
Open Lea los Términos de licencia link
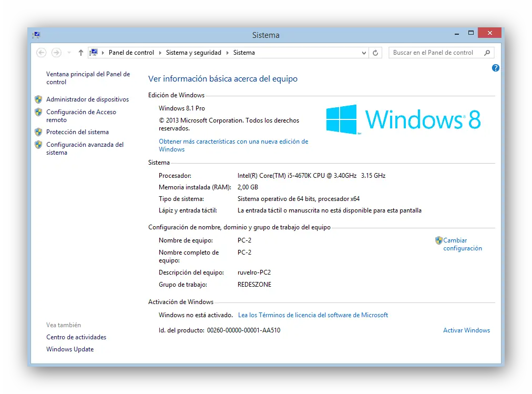(313, 315)
